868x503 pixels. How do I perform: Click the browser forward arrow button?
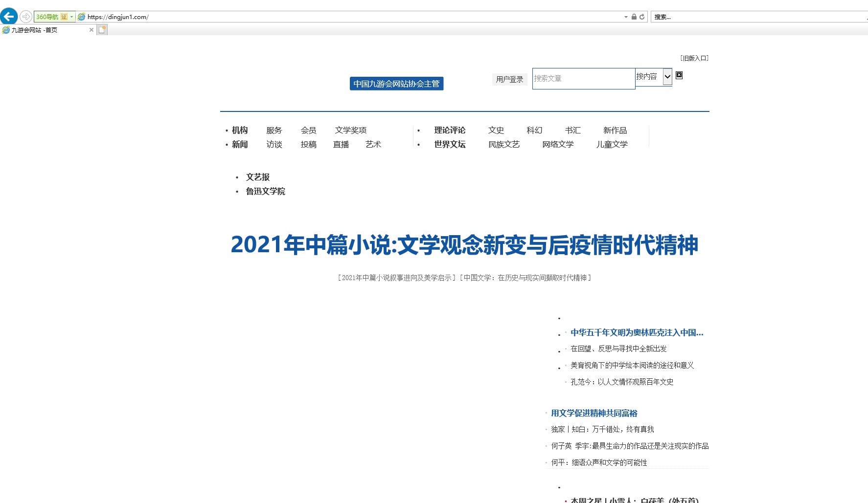tap(25, 17)
